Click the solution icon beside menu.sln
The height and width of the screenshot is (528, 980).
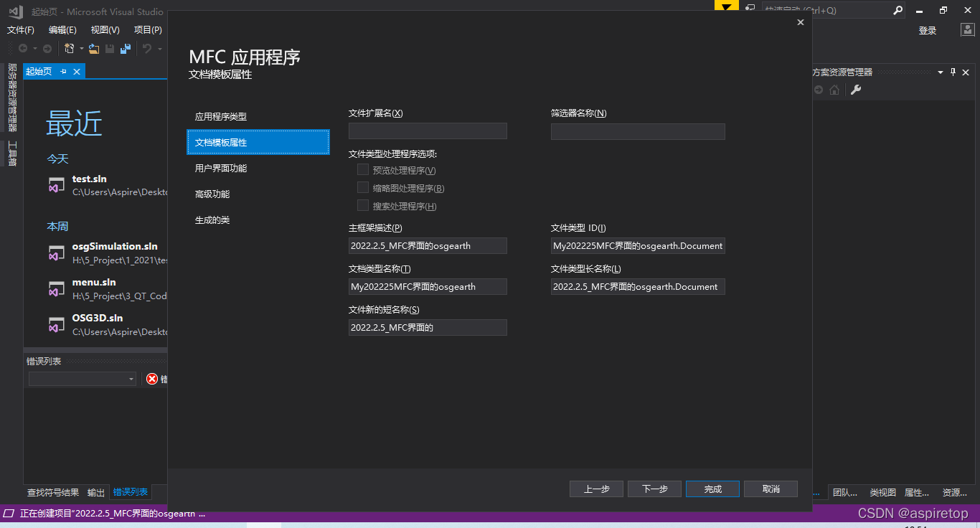coord(57,288)
